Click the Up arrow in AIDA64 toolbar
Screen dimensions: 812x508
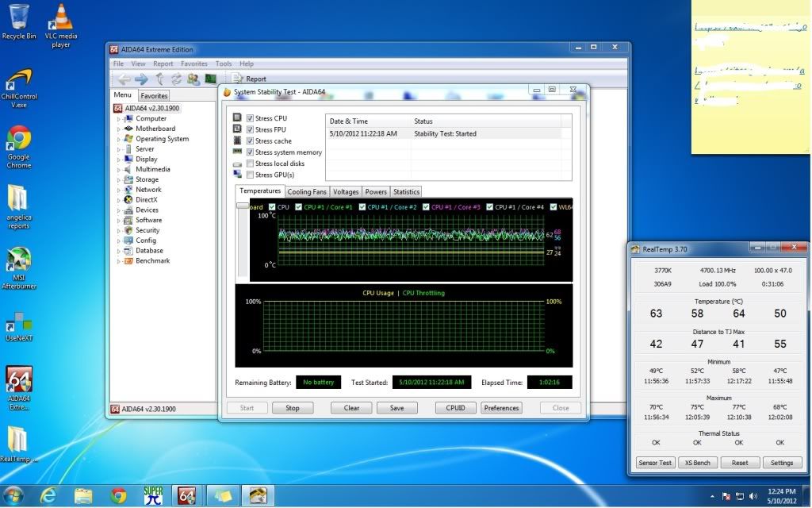click(x=160, y=79)
